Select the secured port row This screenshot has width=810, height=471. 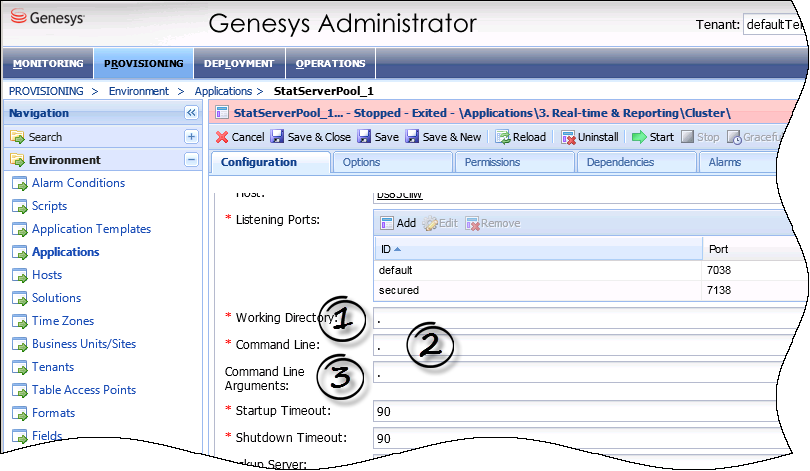click(540, 290)
